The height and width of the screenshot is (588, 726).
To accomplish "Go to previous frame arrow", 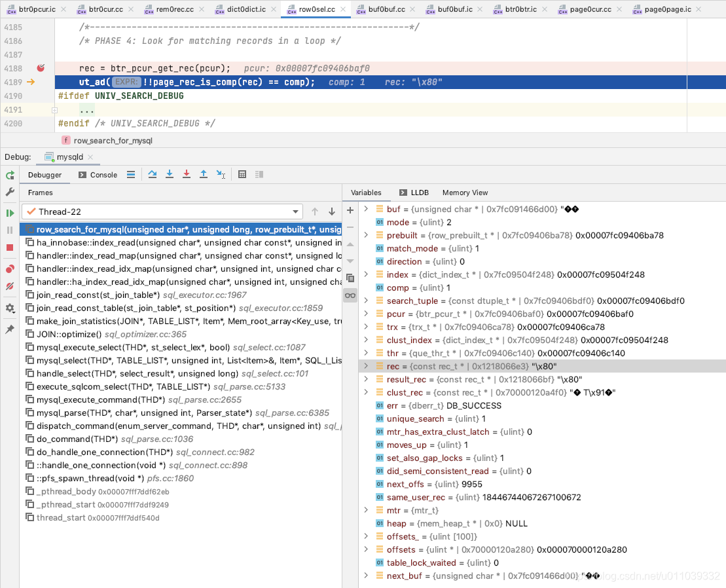I will (315, 211).
